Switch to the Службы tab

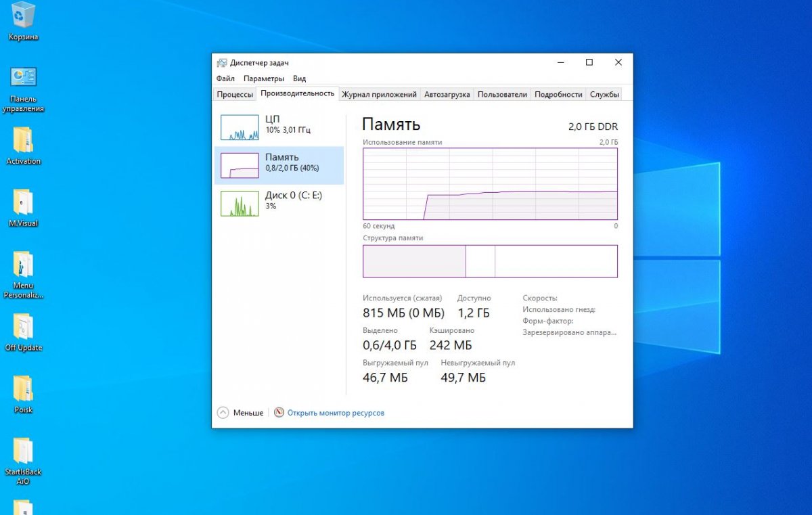point(604,95)
